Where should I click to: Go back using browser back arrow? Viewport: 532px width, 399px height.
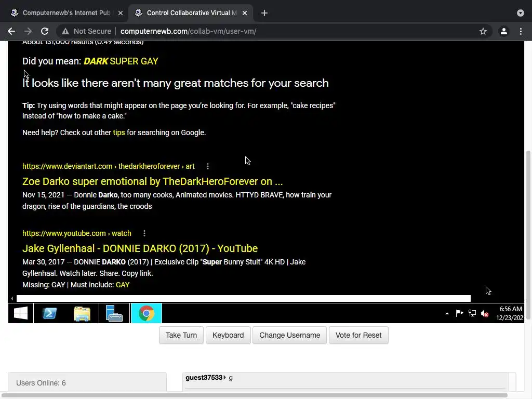(x=11, y=31)
